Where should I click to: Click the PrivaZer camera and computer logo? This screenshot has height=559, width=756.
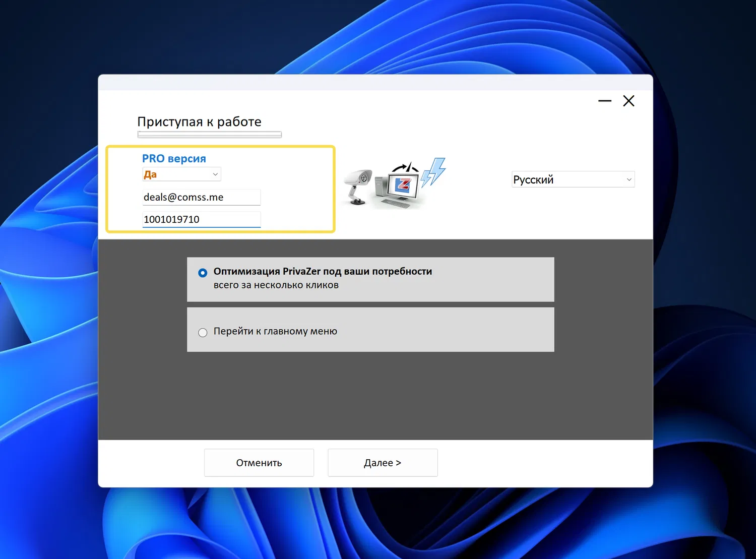[x=394, y=183]
